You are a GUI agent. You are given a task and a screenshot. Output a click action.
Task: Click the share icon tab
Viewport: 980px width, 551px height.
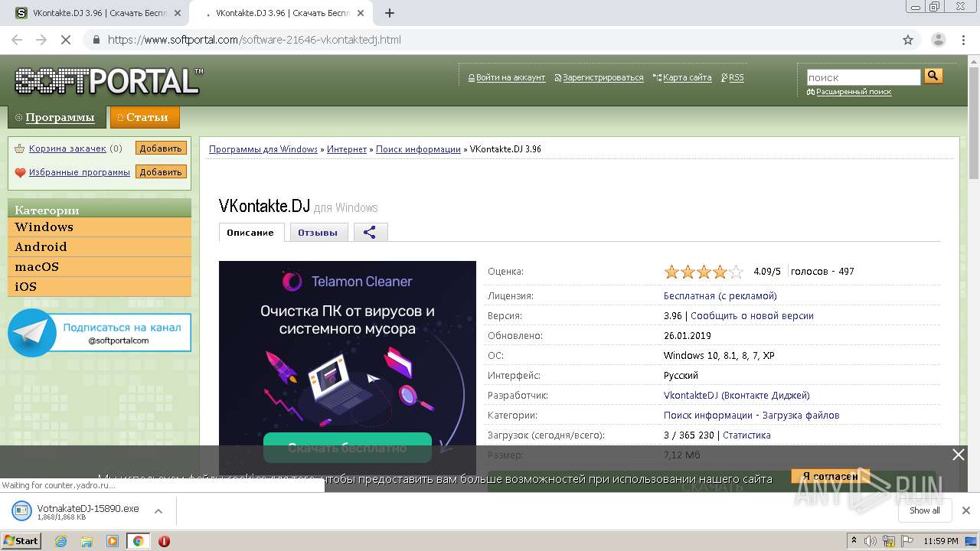point(371,232)
